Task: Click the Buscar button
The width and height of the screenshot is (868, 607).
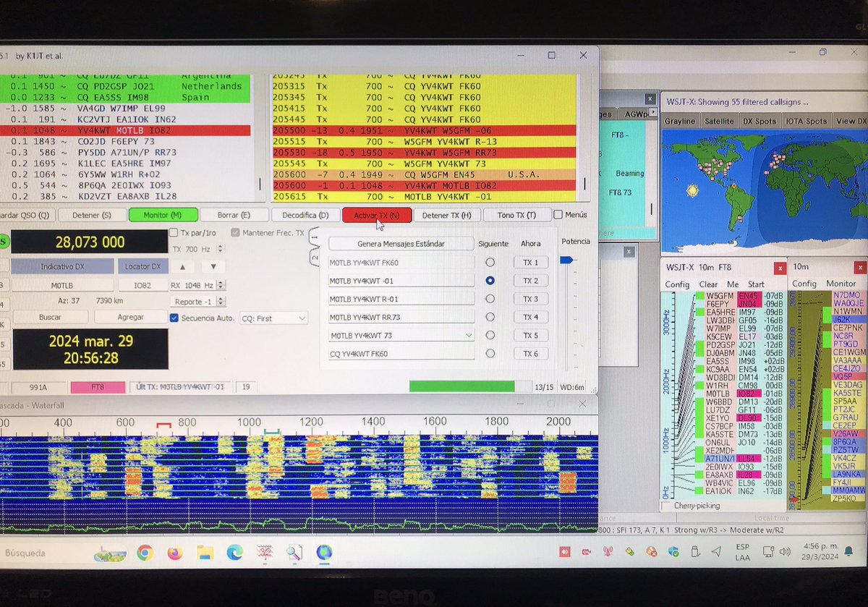Action: 50,317
